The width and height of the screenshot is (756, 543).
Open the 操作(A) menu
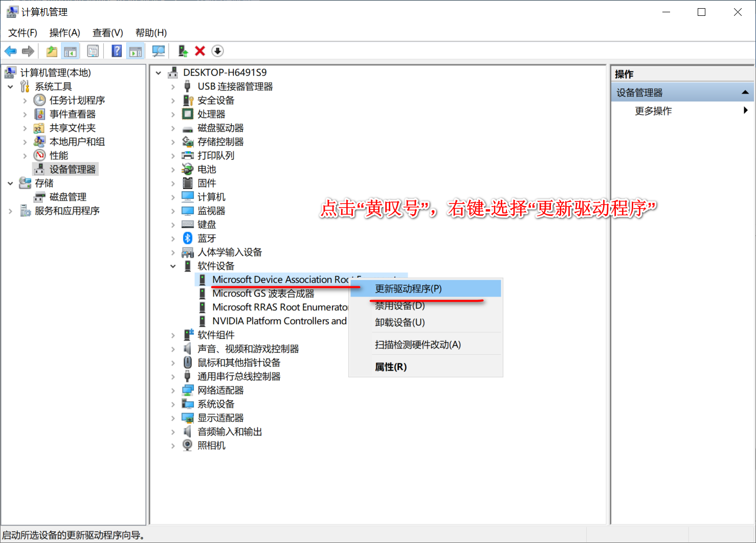64,33
